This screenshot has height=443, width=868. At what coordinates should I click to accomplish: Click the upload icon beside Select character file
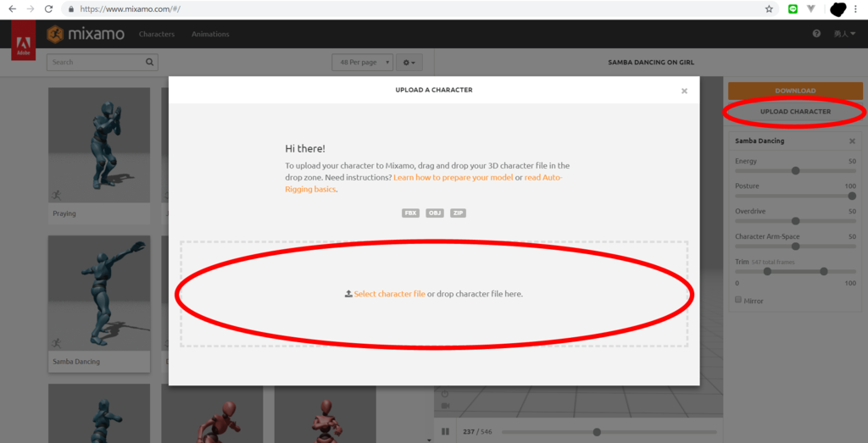point(348,294)
